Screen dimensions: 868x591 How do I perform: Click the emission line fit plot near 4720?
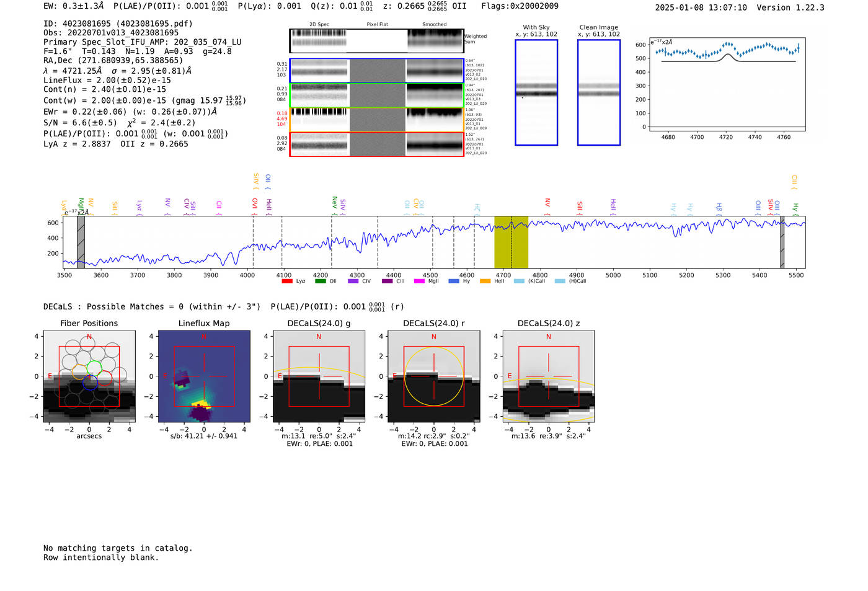(727, 84)
